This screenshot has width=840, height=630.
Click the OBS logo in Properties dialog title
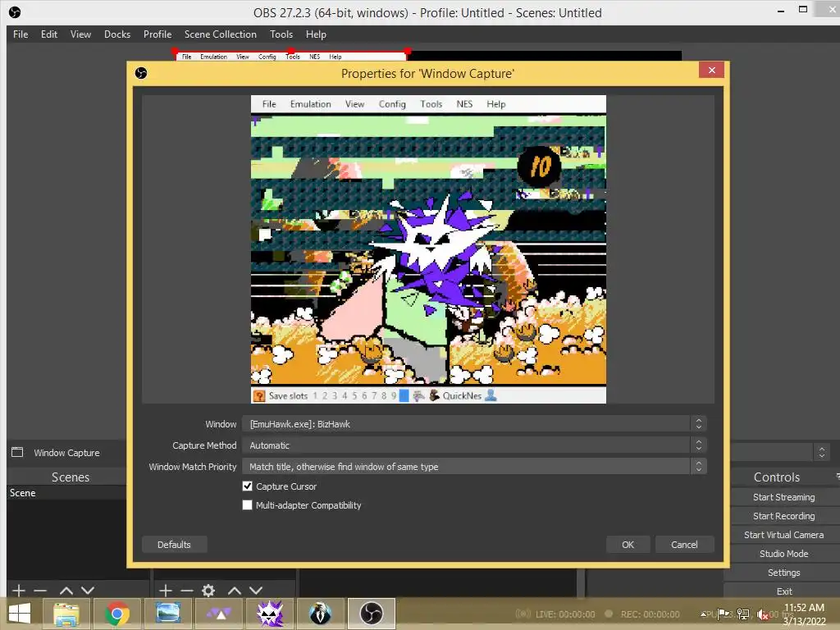pos(141,73)
